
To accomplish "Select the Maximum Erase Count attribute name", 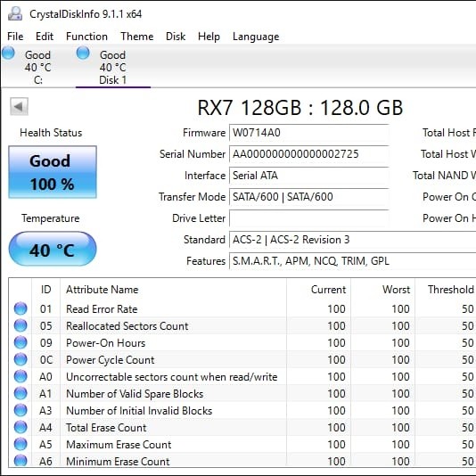I will coord(119,445).
